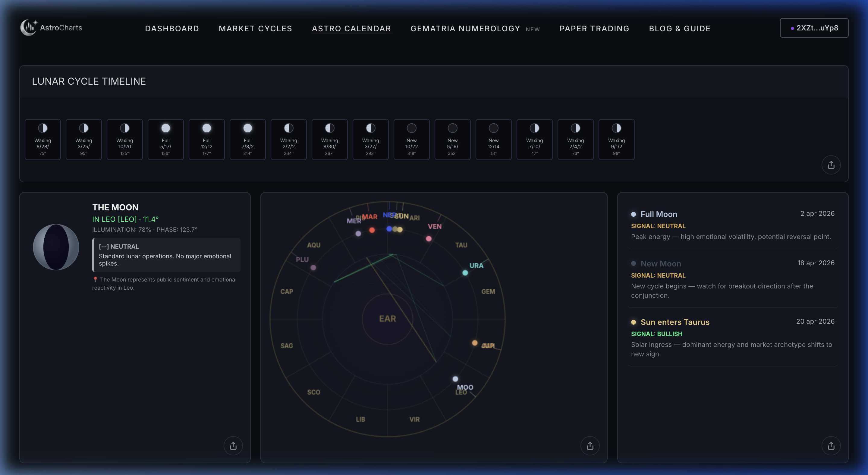This screenshot has width=868, height=475.
Task: Select the Sun enters Taurus event
Action: click(x=675, y=322)
